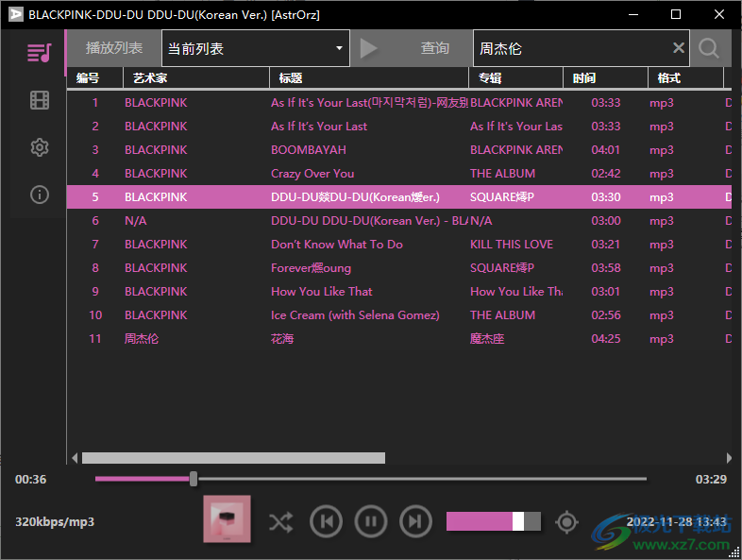
Task: Clear the 周杰伦 search text with the X
Action: tap(679, 48)
